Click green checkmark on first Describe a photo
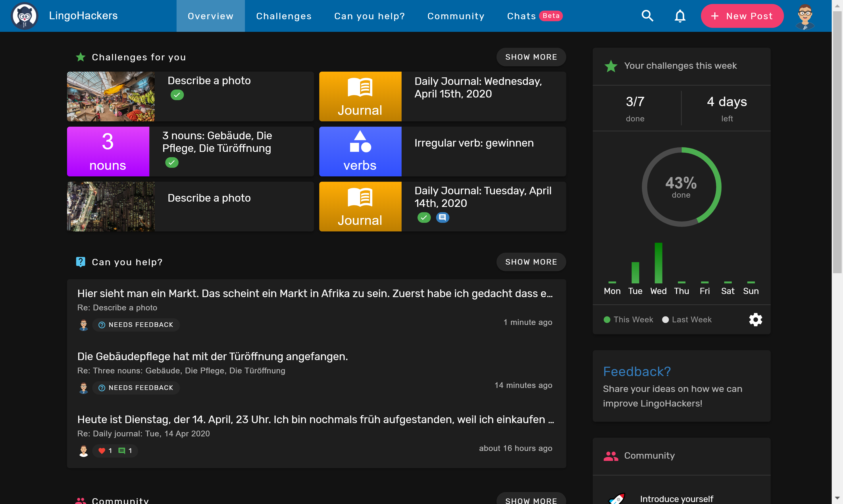 click(177, 95)
